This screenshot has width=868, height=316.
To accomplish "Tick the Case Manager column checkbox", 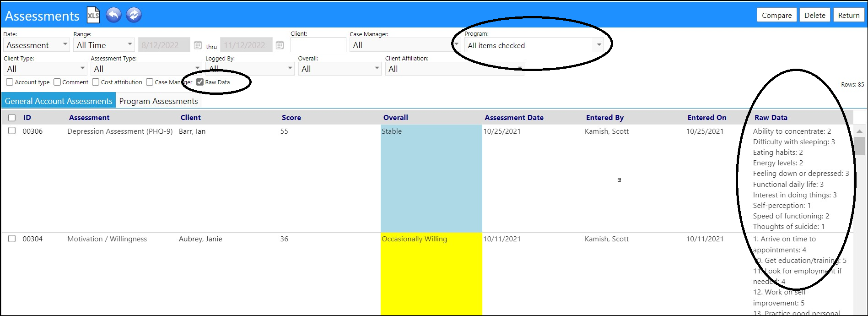I will coord(150,82).
